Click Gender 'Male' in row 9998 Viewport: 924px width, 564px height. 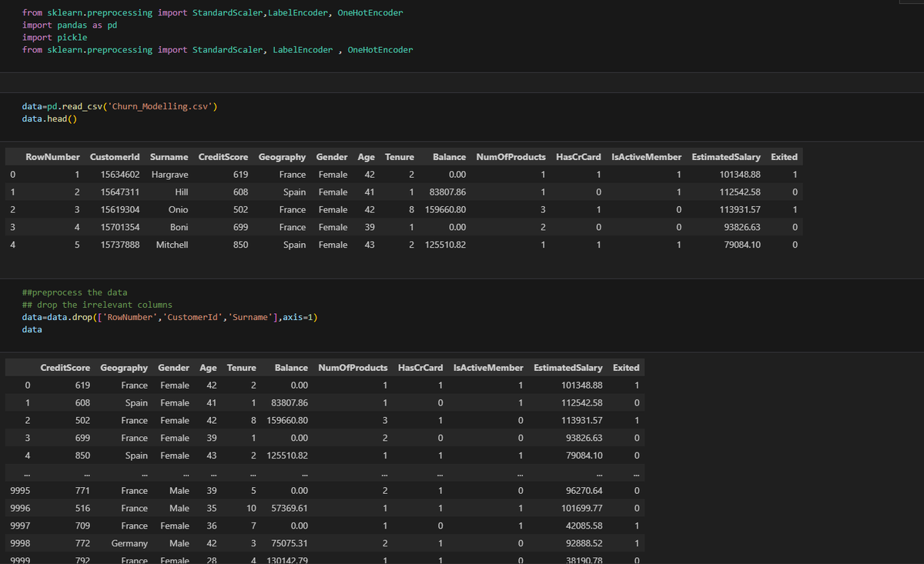pyautogui.click(x=179, y=544)
